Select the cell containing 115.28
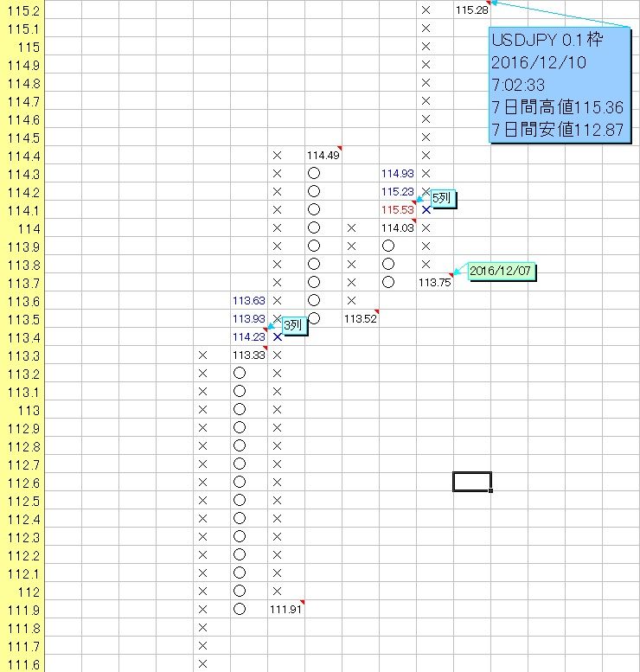This screenshot has height=672, width=640. coord(472,10)
